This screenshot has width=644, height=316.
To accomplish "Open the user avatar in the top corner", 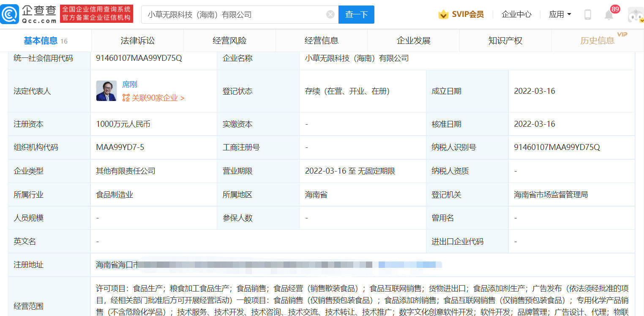I will tap(635, 15).
